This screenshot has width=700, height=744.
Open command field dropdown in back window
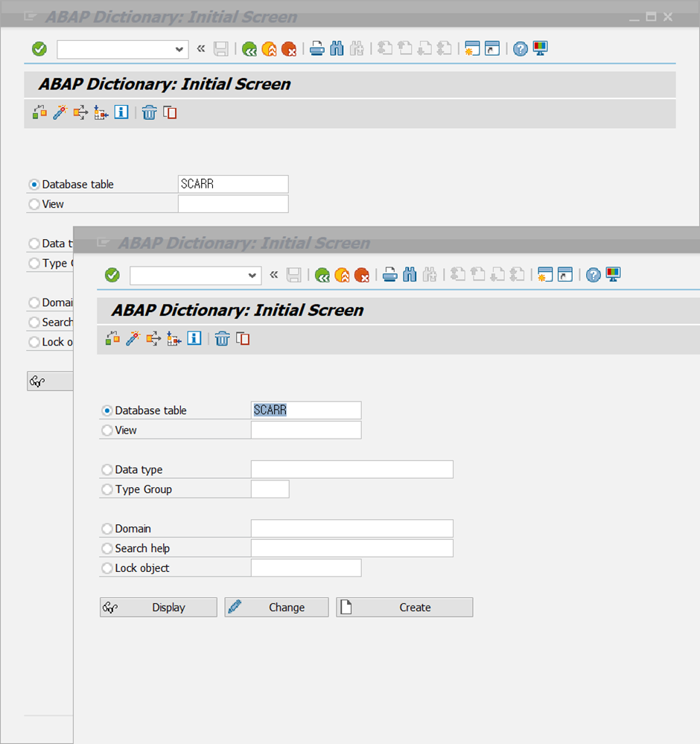pyautogui.click(x=179, y=49)
